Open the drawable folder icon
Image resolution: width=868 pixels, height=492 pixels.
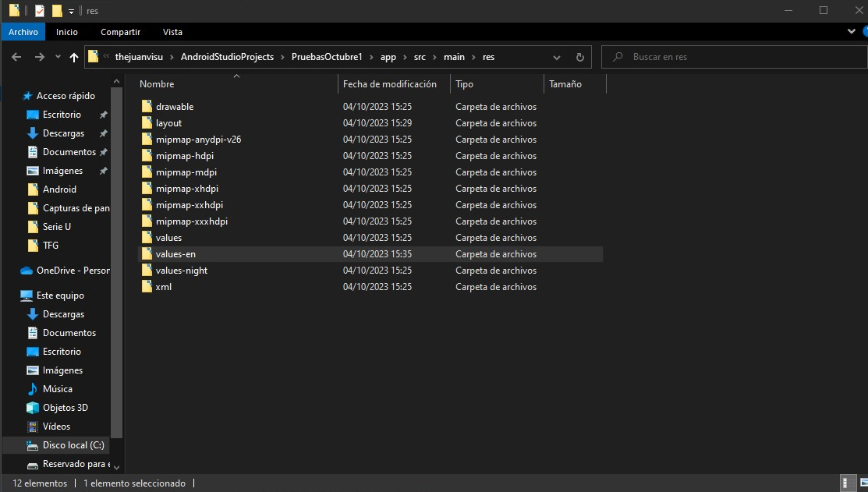click(146, 107)
